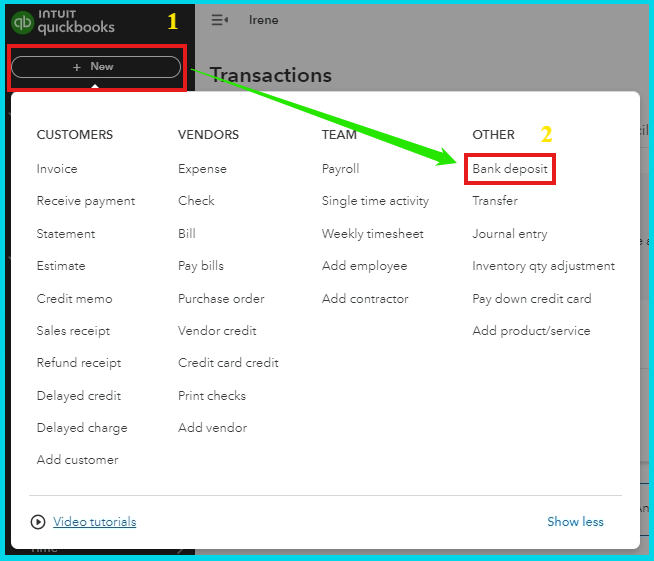
Task: Click the OTHER column heading
Action: [493, 135]
